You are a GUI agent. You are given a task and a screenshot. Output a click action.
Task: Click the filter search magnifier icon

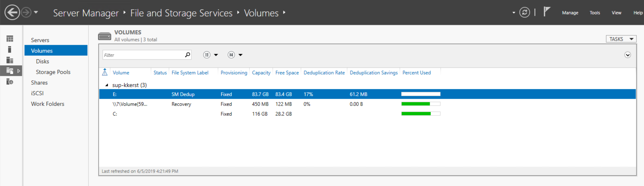(187, 55)
